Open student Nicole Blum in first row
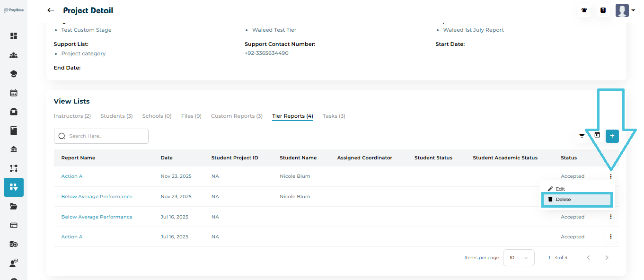This screenshot has height=280, width=644. pos(295,176)
